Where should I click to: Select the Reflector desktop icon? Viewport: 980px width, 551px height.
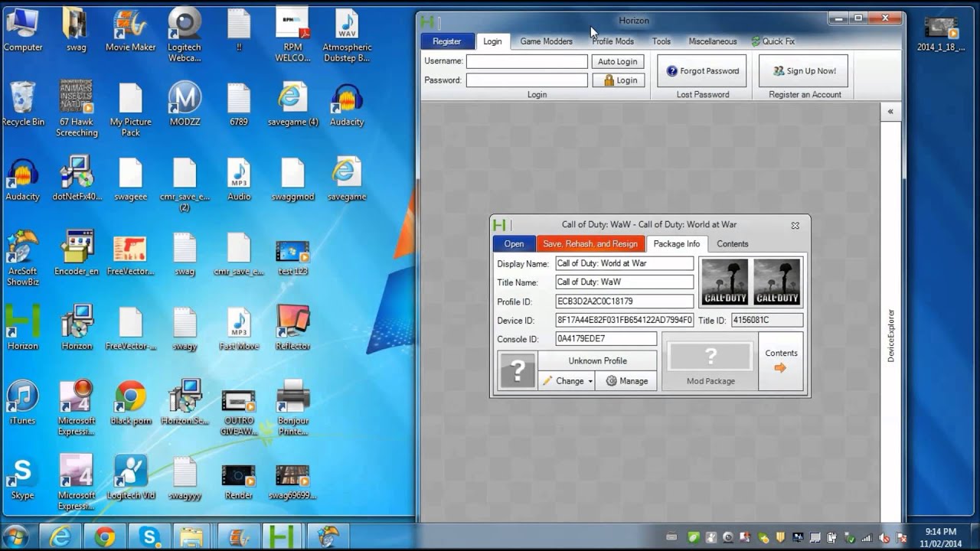point(292,328)
